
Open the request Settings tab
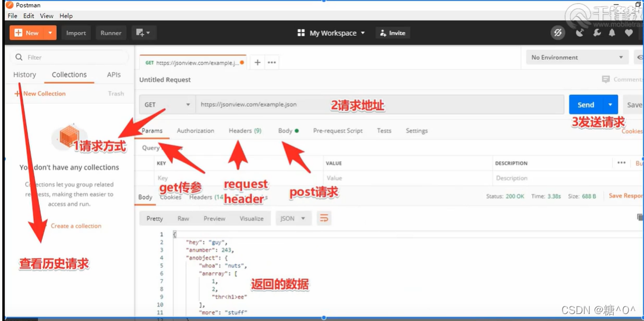(416, 131)
